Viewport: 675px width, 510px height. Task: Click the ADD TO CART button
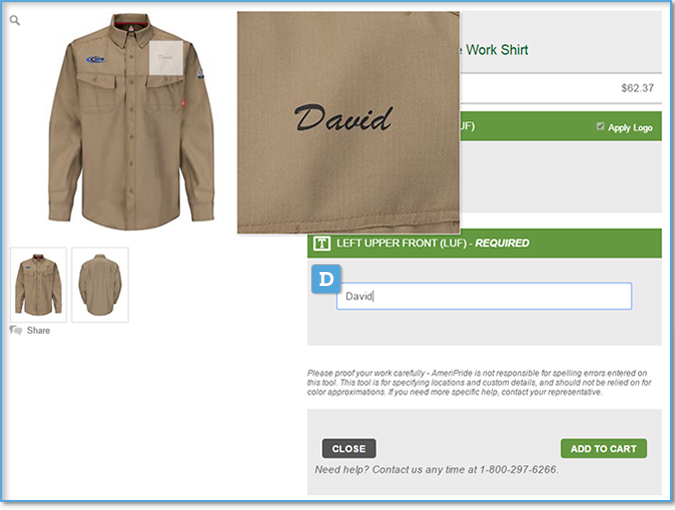pyautogui.click(x=604, y=448)
